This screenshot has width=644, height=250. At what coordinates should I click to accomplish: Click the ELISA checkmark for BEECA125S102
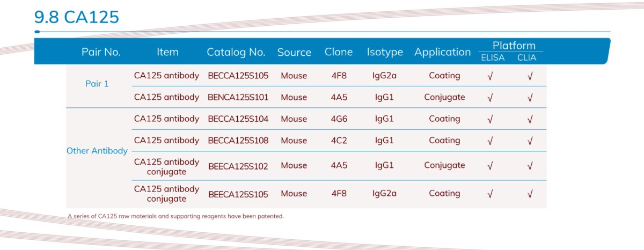pyautogui.click(x=489, y=166)
